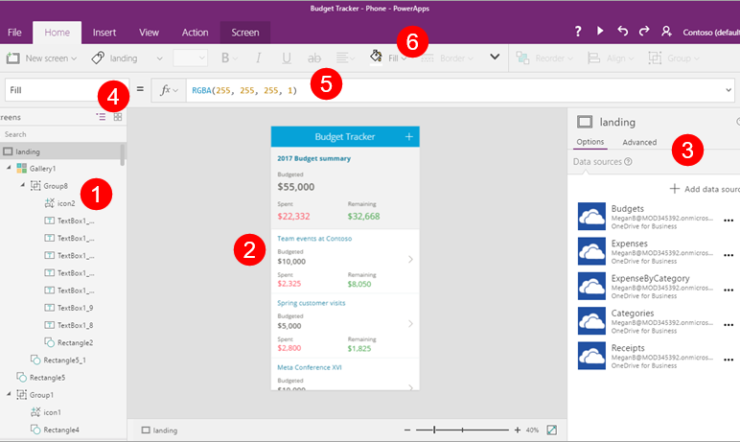
Task: Switch to the Home tab
Action: click(x=57, y=32)
